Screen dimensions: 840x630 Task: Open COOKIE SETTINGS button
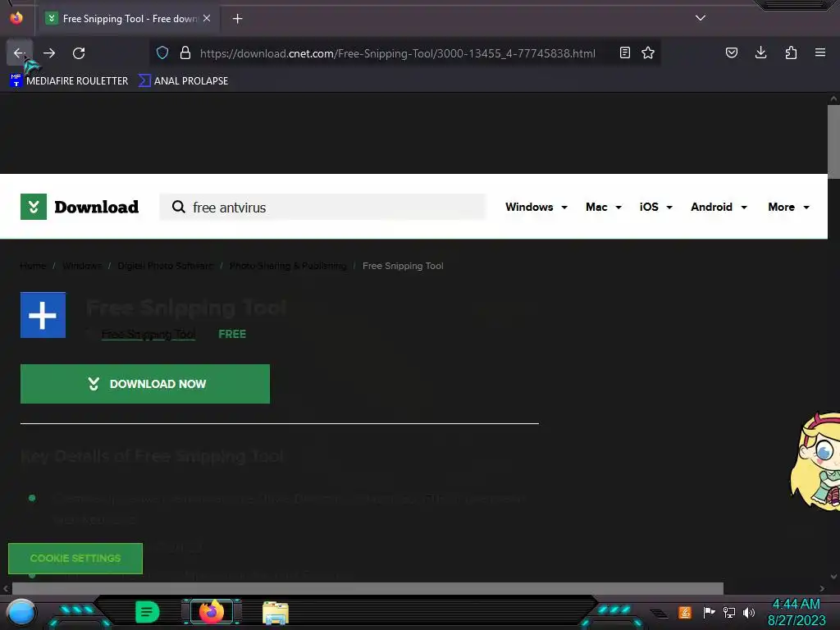click(75, 558)
